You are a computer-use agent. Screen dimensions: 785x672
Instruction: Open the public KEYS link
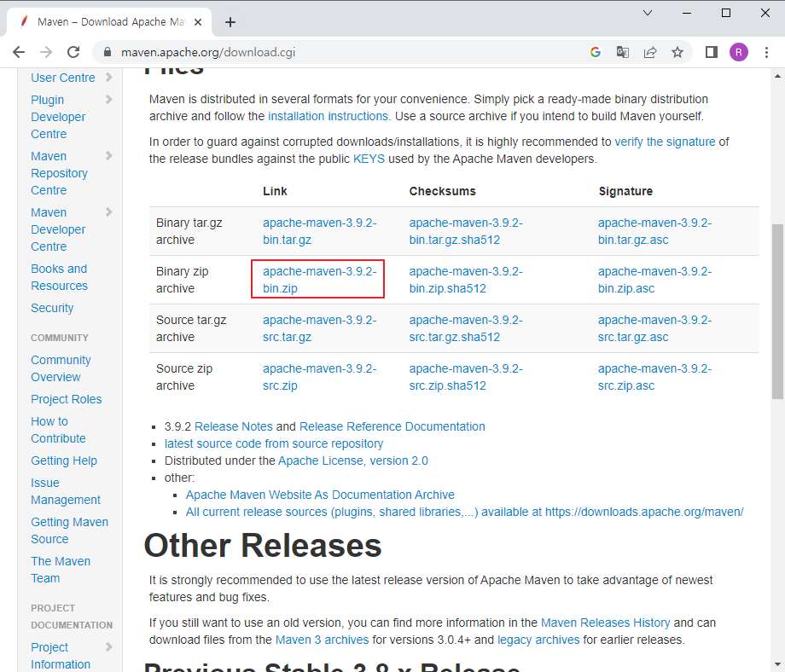tap(369, 159)
